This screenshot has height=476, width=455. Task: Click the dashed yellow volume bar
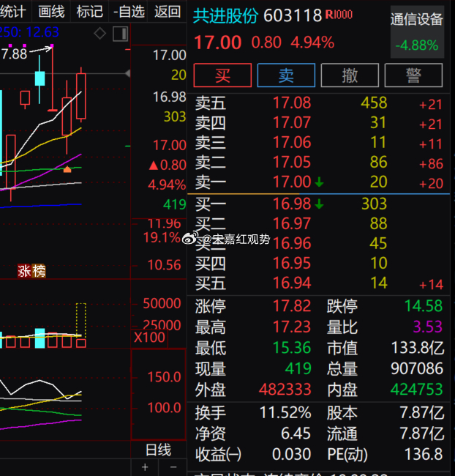81,320
